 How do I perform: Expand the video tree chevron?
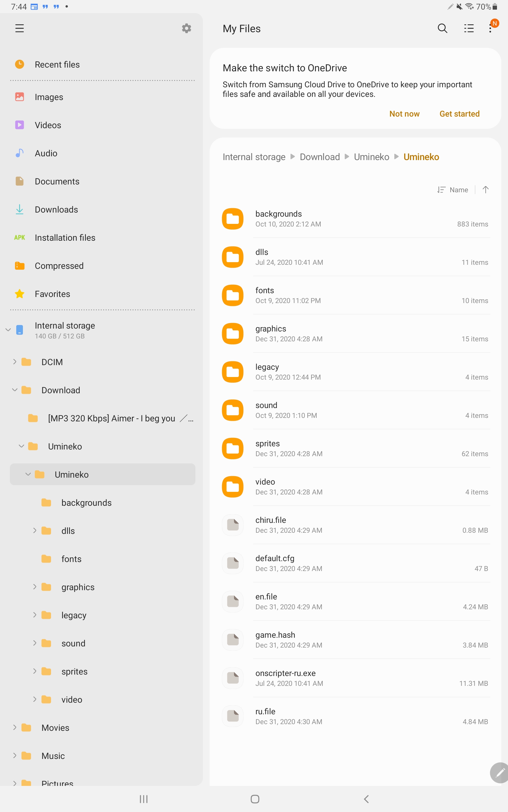pos(35,699)
